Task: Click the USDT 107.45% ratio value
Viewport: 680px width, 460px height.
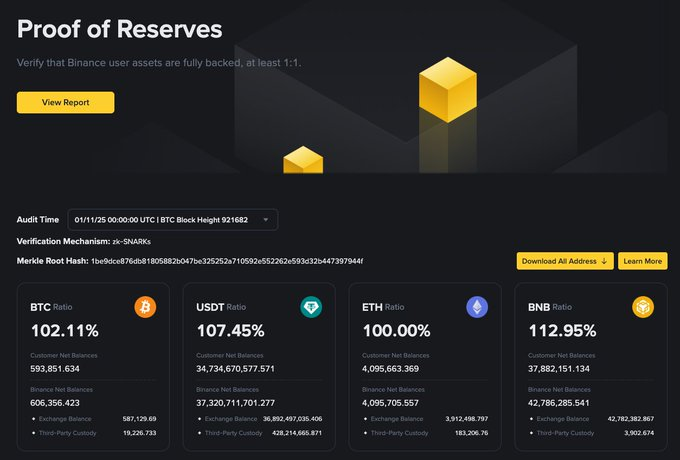Action: pyautogui.click(x=230, y=330)
